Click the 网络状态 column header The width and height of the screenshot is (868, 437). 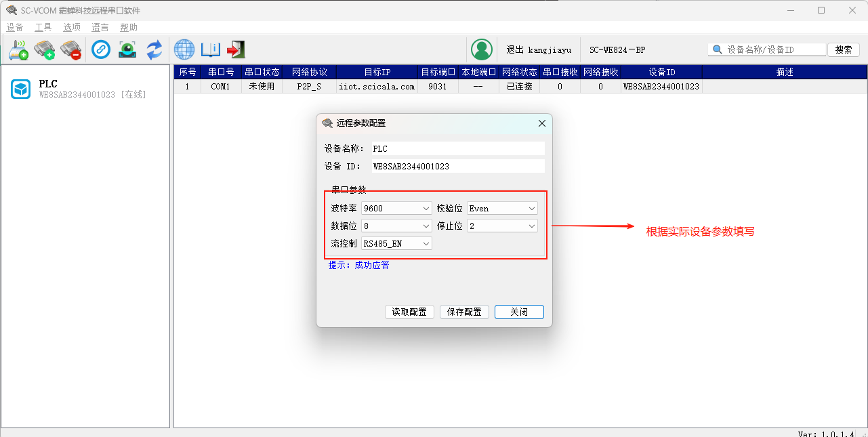tap(519, 72)
